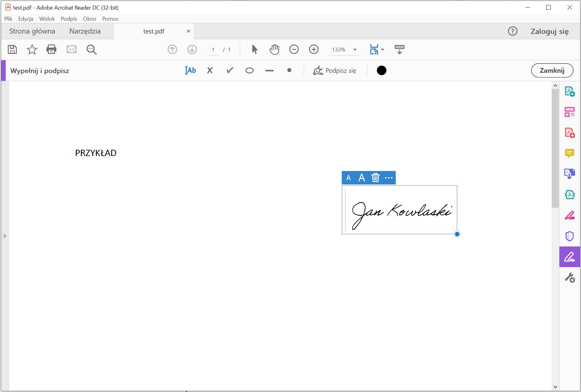
Task: Switch to the Narzędzia tab
Action: [x=85, y=31]
